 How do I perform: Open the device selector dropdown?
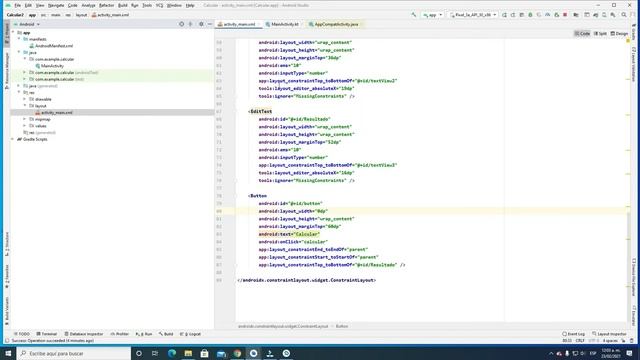(473, 15)
